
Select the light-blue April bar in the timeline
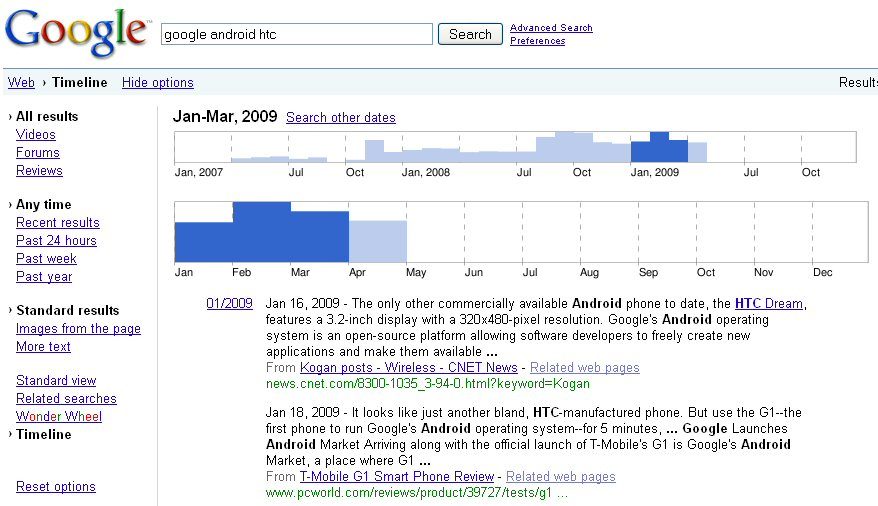377,241
